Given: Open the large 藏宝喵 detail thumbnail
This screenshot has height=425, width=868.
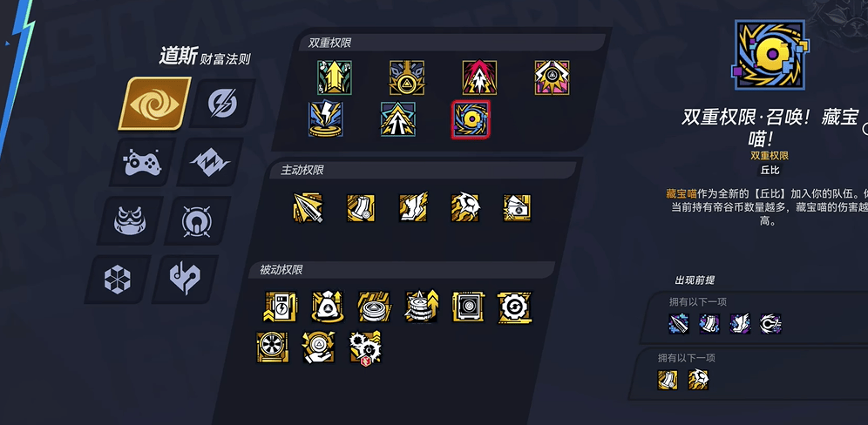Looking at the screenshot, I should [x=772, y=55].
